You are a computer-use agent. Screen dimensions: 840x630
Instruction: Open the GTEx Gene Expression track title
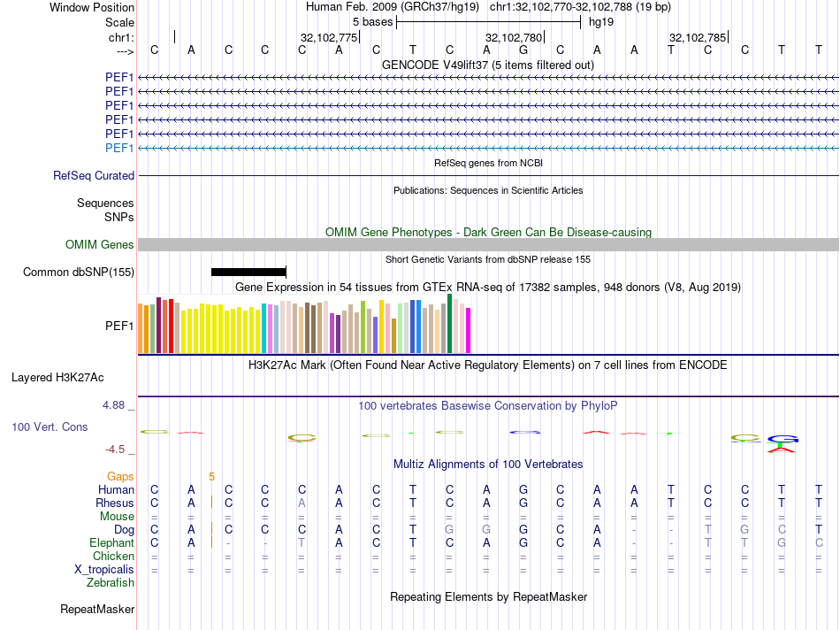coord(488,288)
